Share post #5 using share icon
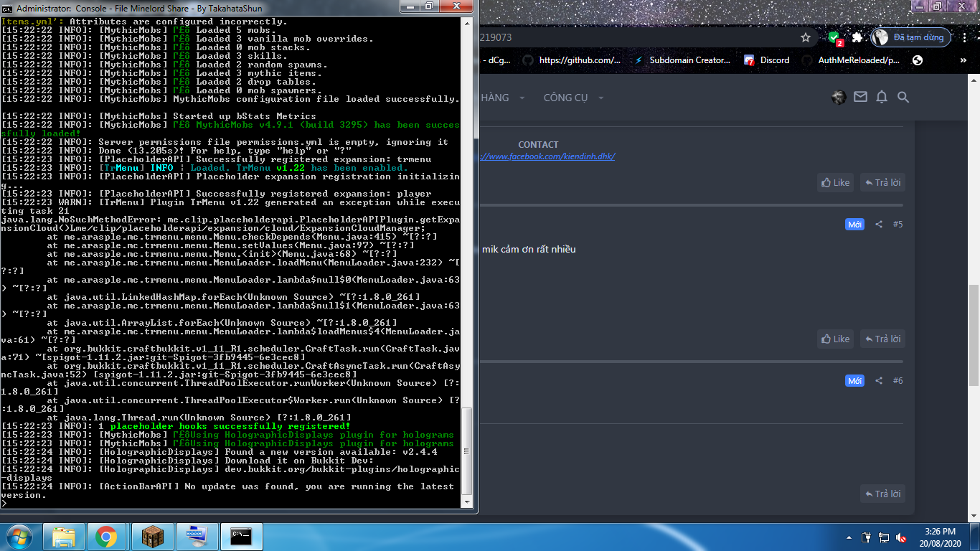This screenshot has height=551, width=980. 879,225
